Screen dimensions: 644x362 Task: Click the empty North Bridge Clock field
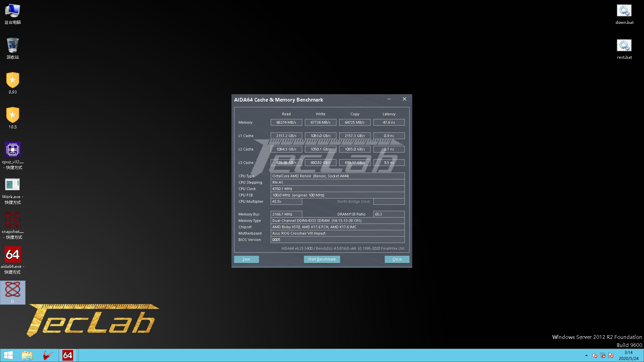389,201
